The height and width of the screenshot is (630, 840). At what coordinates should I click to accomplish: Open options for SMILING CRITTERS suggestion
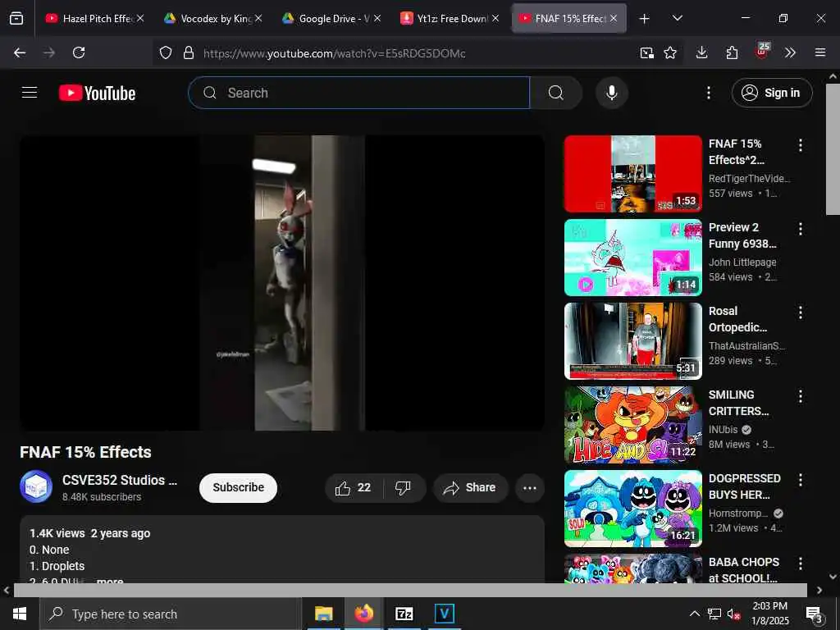coord(801,396)
